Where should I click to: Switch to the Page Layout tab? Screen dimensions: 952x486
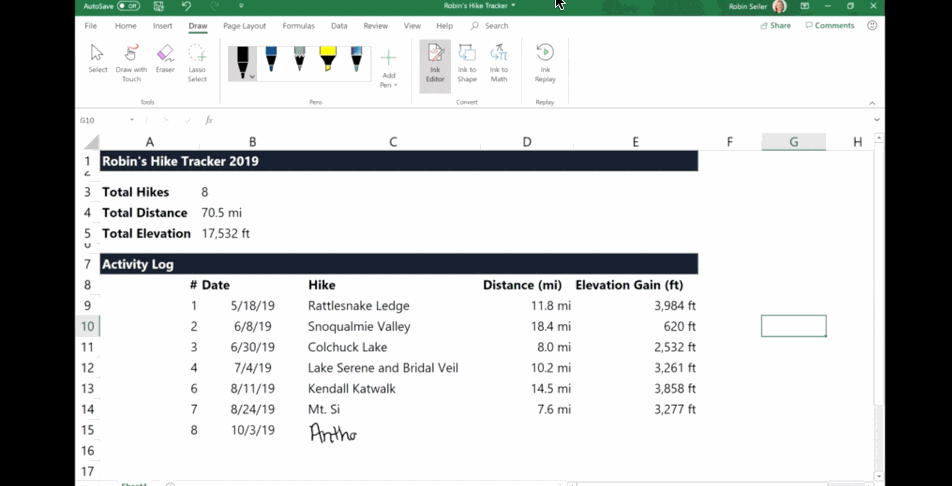pyautogui.click(x=244, y=26)
